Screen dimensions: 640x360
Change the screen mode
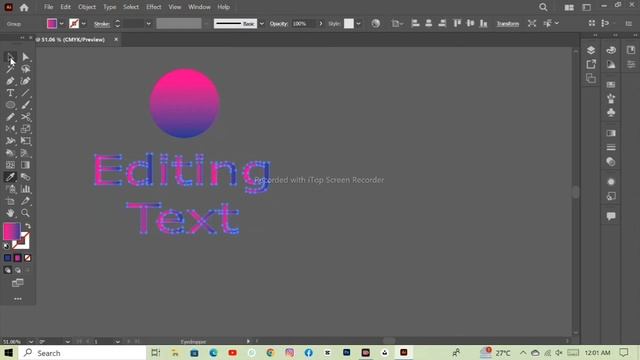coord(18,283)
